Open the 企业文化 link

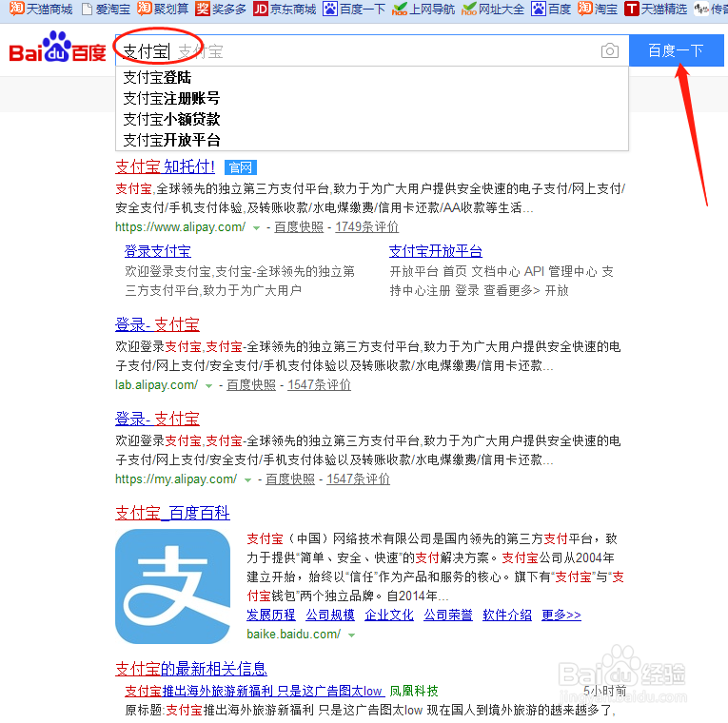[389, 615]
